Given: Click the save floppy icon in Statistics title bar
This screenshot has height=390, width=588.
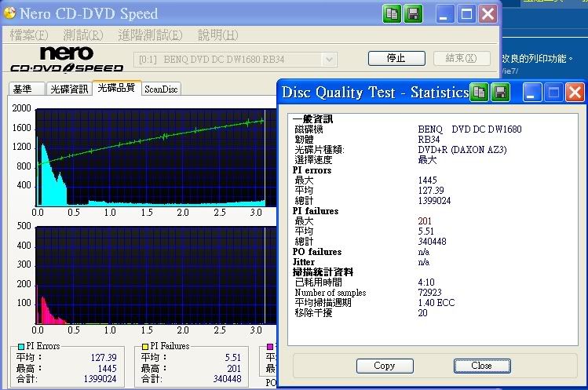Looking at the screenshot, I should [501, 93].
